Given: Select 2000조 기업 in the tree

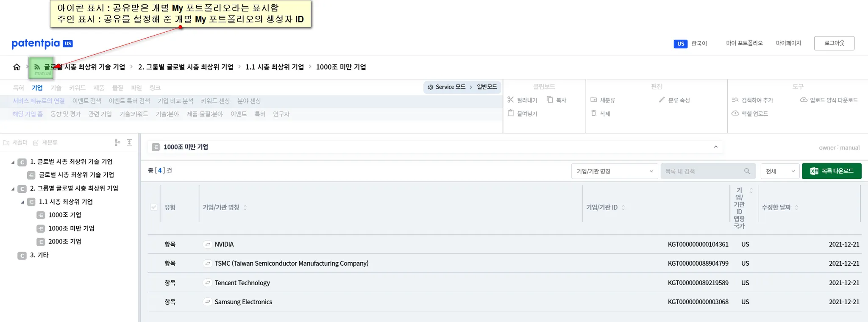Looking at the screenshot, I should coord(65,242).
